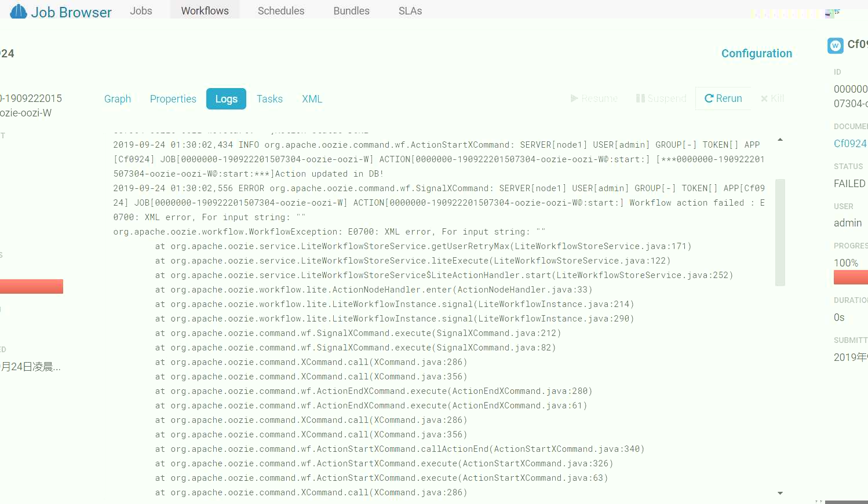Image resolution: width=868 pixels, height=504 pixels.
Task: Click the ActionStartXCommand.java:63 log line
Action: pyautogui.click(x=381, y=478)
